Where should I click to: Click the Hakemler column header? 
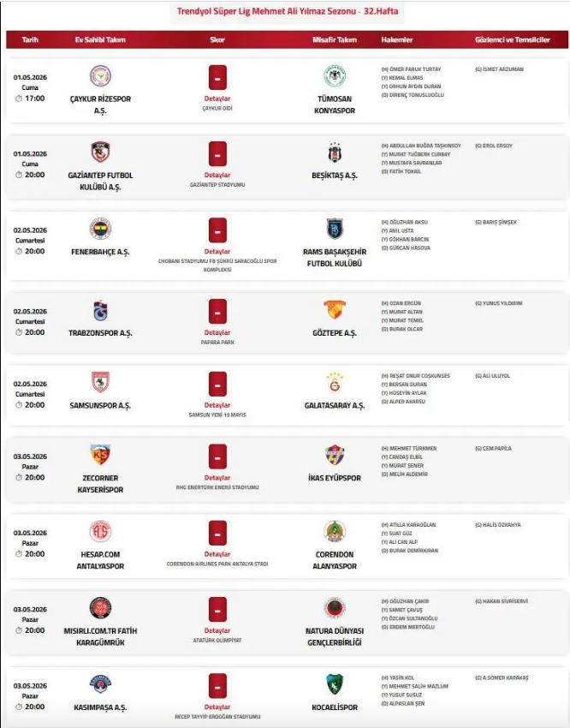tap(397, 39)
